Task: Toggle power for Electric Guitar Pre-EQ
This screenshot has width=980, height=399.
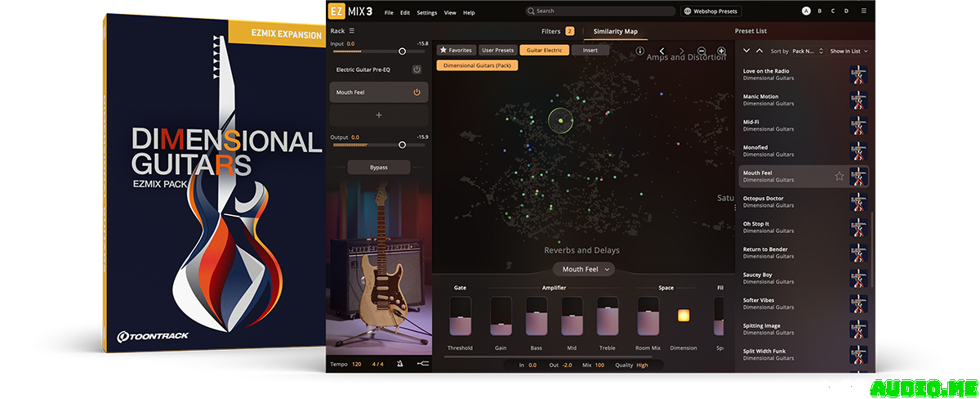Action: coord(416,69)
